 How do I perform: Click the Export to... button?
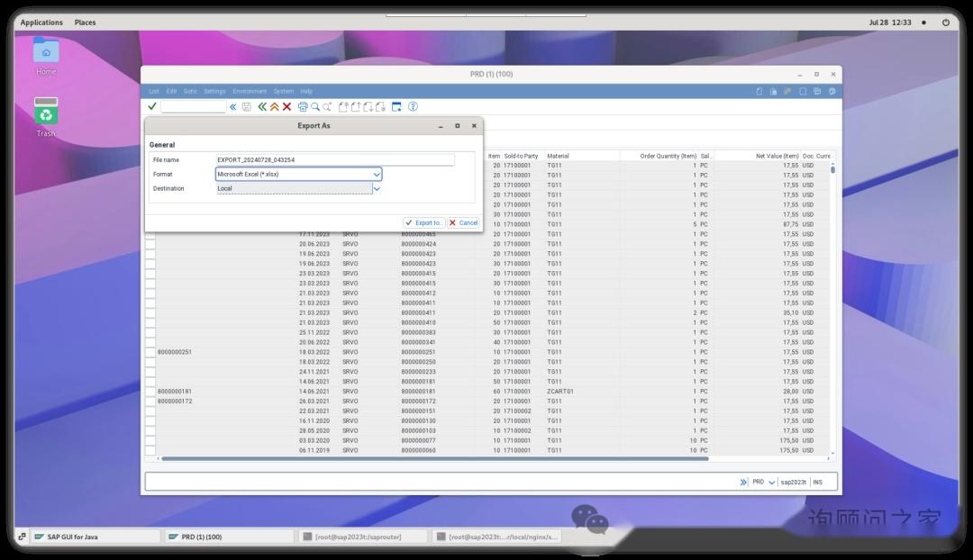pos(423,222)
